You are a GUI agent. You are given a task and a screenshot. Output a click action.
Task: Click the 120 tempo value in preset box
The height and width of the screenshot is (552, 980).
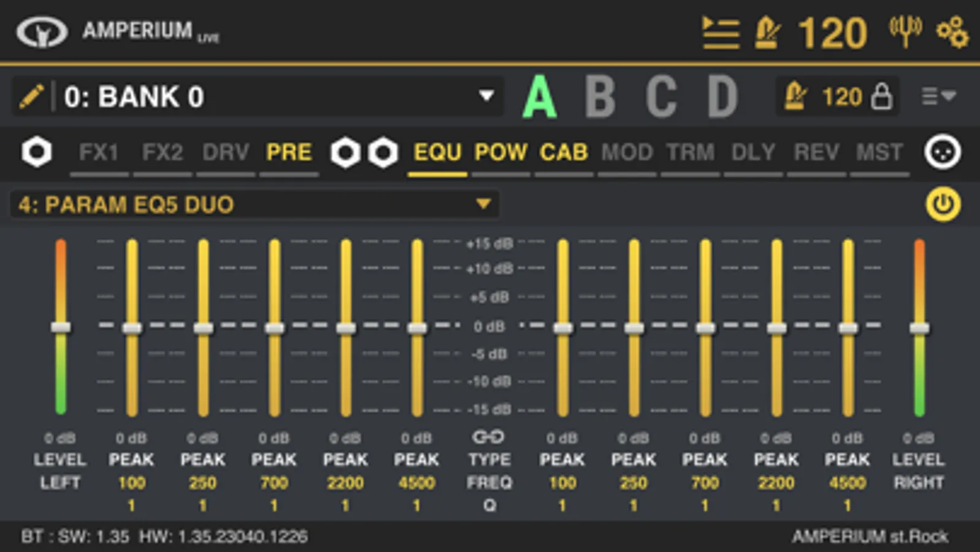(x=842, y=97)
